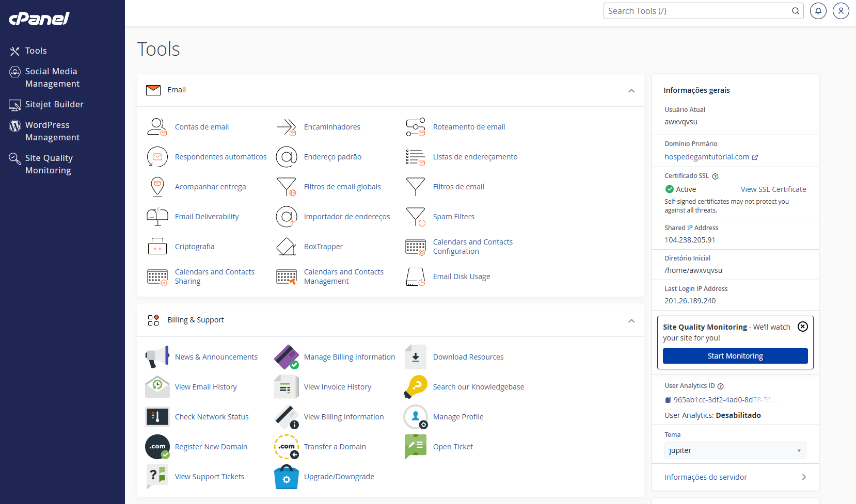The image size is (856, 504).
Task: Copy the User Analytics ID icon
Action: pyautogui.click(x=668, y=400)
